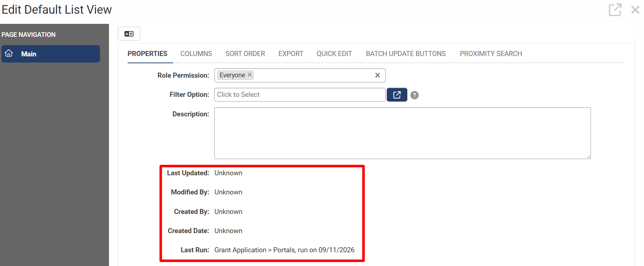Click the Filter Option help question mark
The width and height of the screenshot is (644, 266).
[x=415, y=95]
